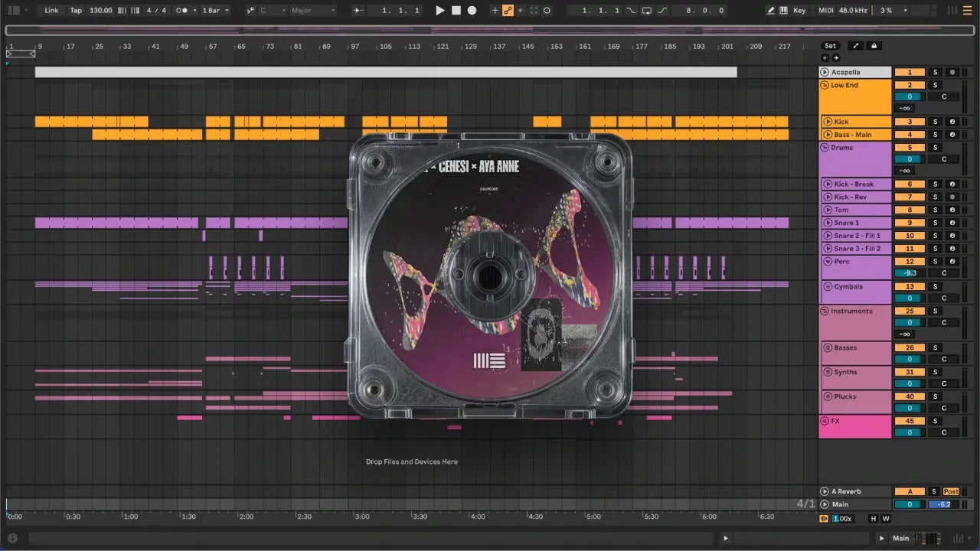Click the Link button

(x=51, y=11)
